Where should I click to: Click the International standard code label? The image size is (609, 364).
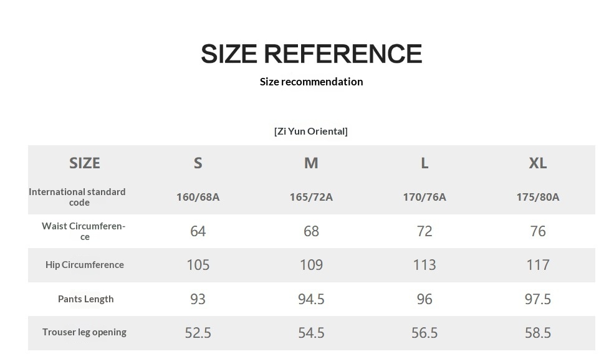pos(77,197)
